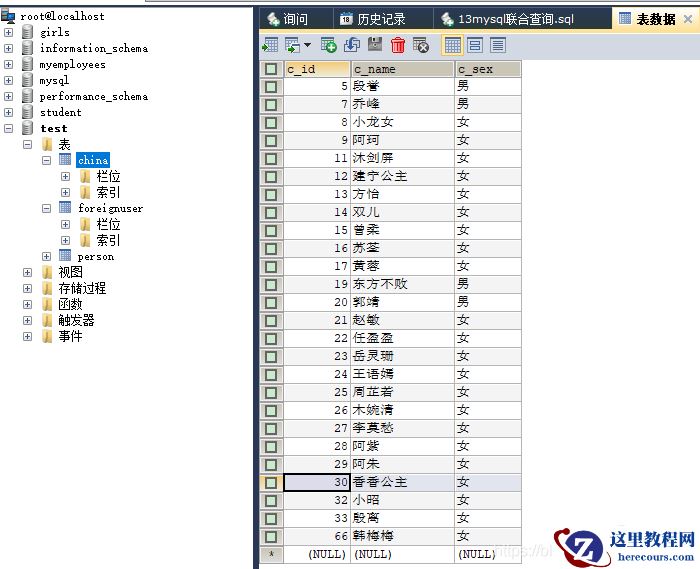The image size is (700, 569).
Task: Expand the girls database node
Action: 8,32
